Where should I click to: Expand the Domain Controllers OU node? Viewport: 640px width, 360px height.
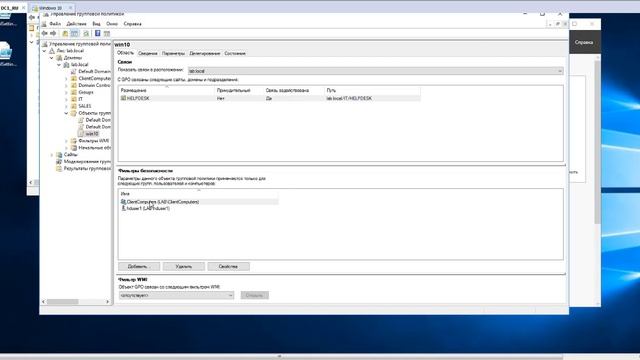coord(67,85)
